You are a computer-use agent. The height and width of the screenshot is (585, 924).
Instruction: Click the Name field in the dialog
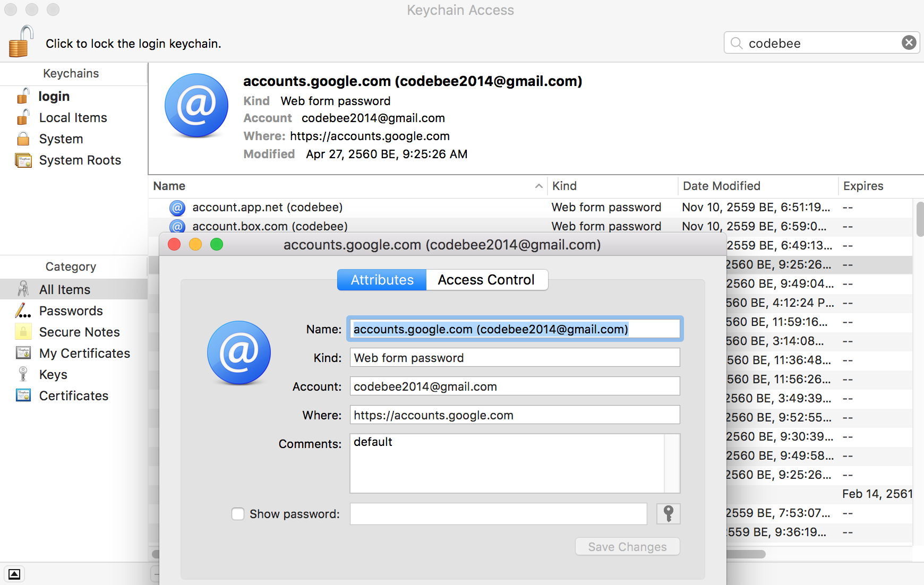515,329
